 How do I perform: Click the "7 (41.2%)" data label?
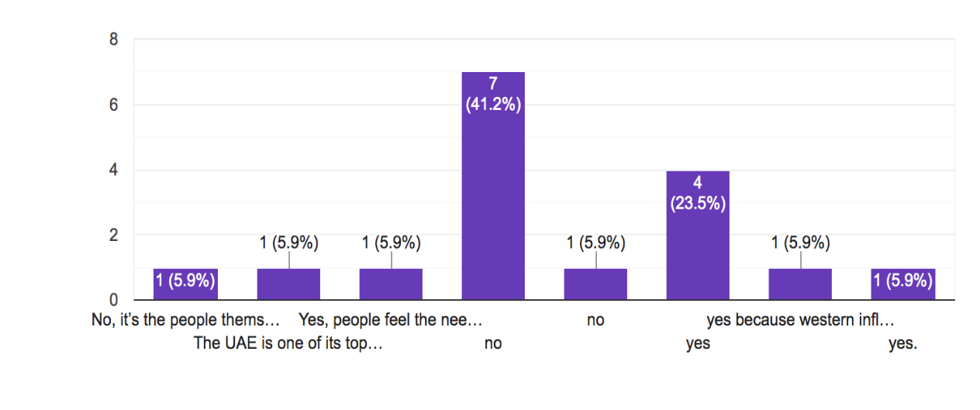[x=493, y=95]
